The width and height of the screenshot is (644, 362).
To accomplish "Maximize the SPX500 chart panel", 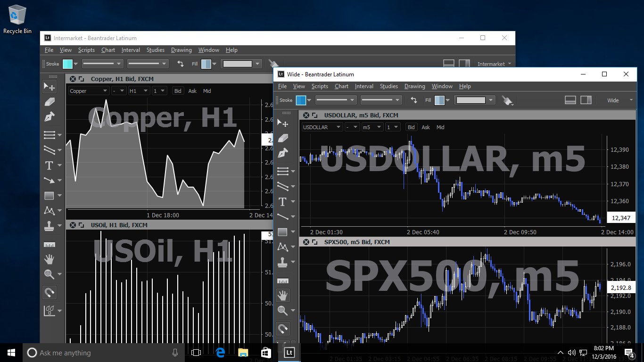I will [314, 242].
